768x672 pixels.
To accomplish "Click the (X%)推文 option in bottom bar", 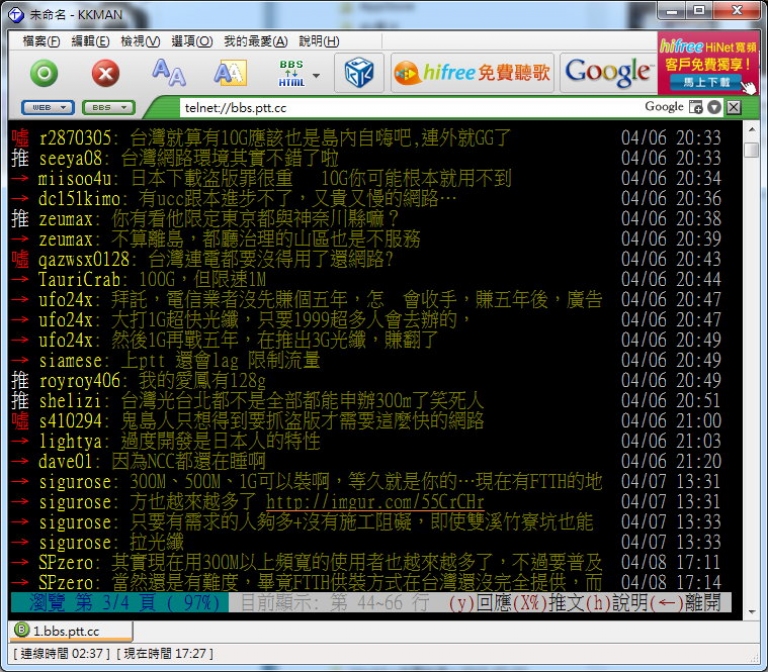I will click(549, 602).
